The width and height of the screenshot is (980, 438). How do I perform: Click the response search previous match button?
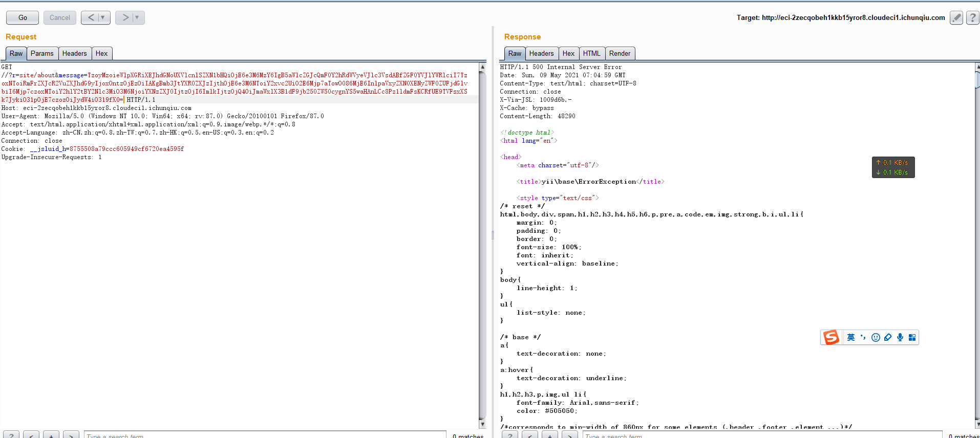pyautogui.click(x=530, y=435)
